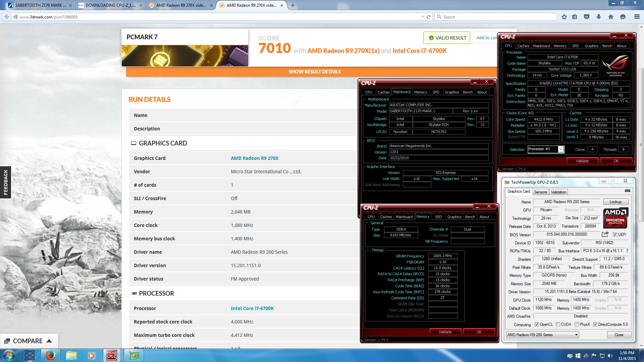The image size is (644, 362).
Task: Click the browser page vertical scrollbar
Action: 641,145
